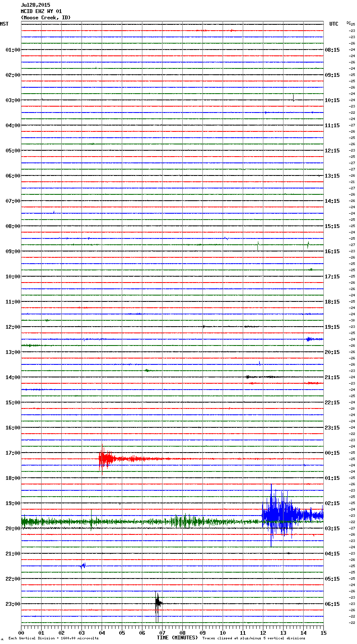
Task: Click the black spike on the 03:00 trace
Action: pyautogui.click(x=293, y=98)
